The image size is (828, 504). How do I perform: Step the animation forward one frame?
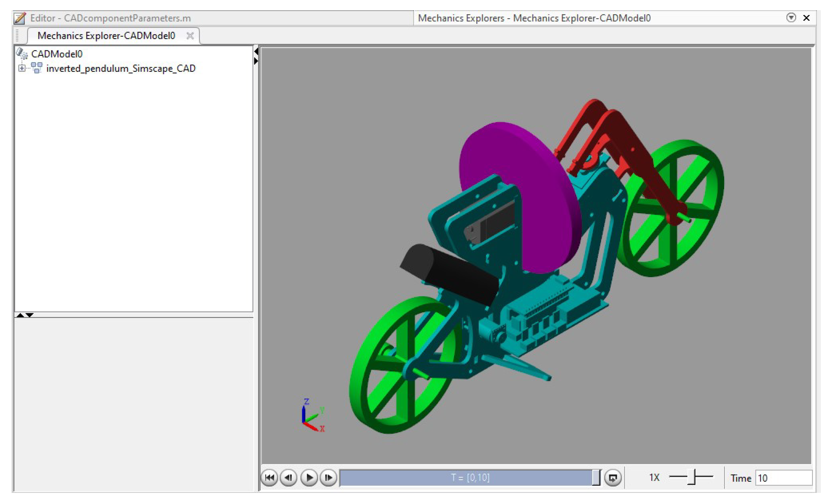click(x=329, y=477)
